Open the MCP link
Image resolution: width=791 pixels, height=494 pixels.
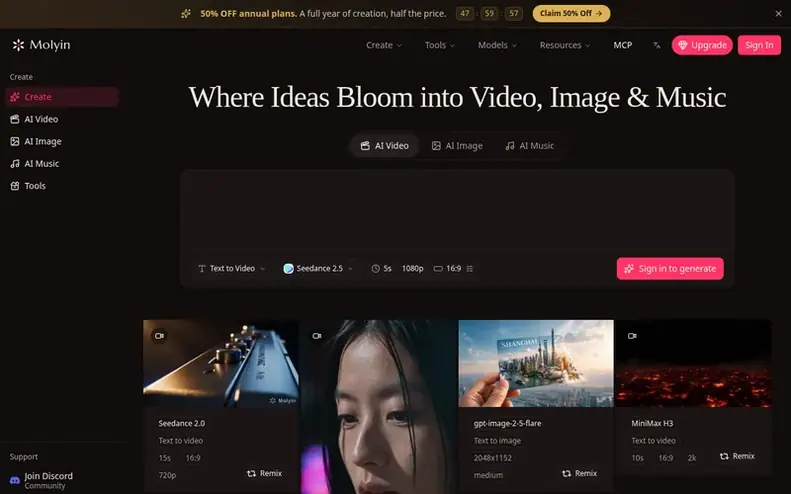pos(623,45)
